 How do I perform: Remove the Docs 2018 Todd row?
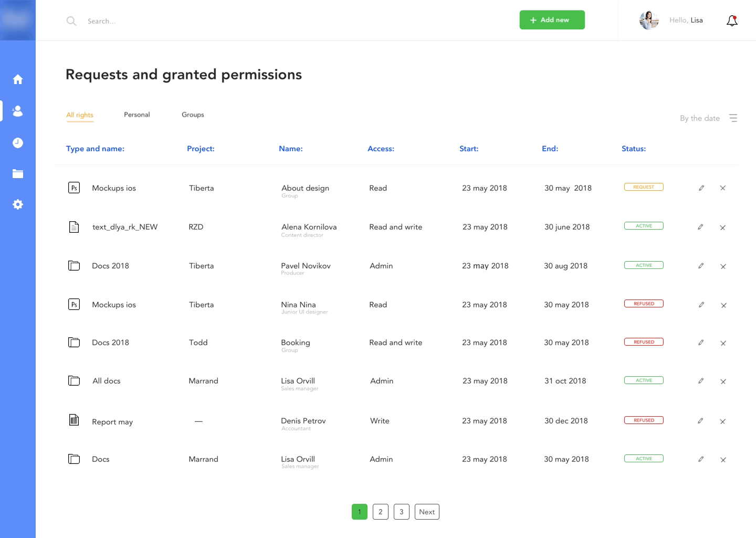723,343
